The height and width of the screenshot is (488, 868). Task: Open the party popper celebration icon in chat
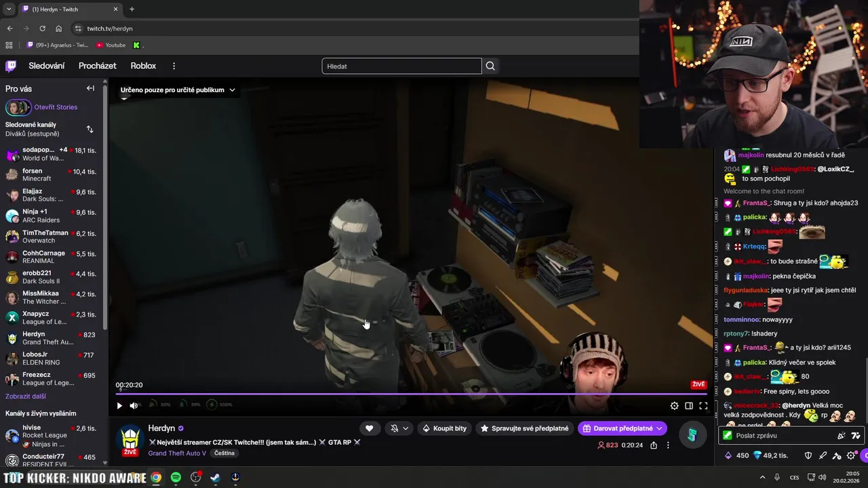pyautogui.click(x=842, y=436)
